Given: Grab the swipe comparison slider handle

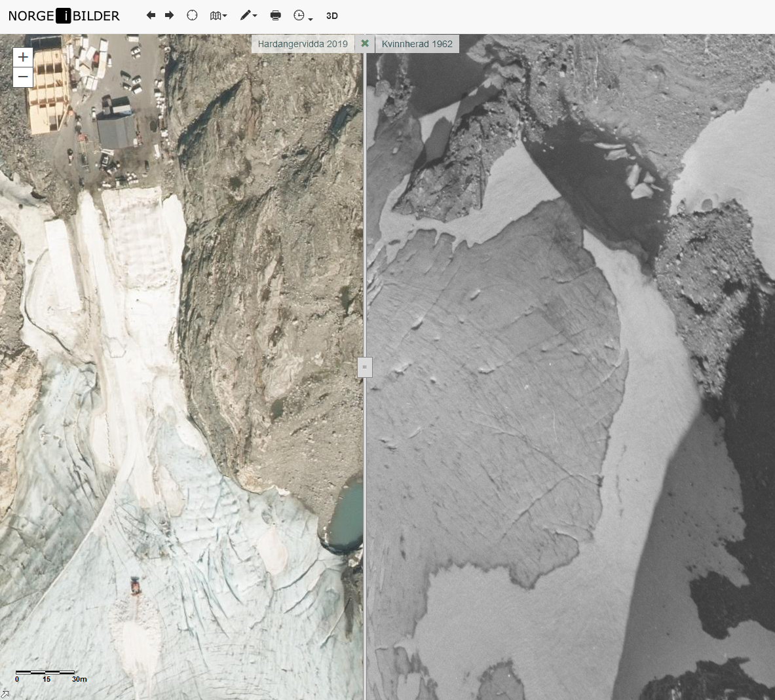Looking at the screenshot, I should 365,367.
